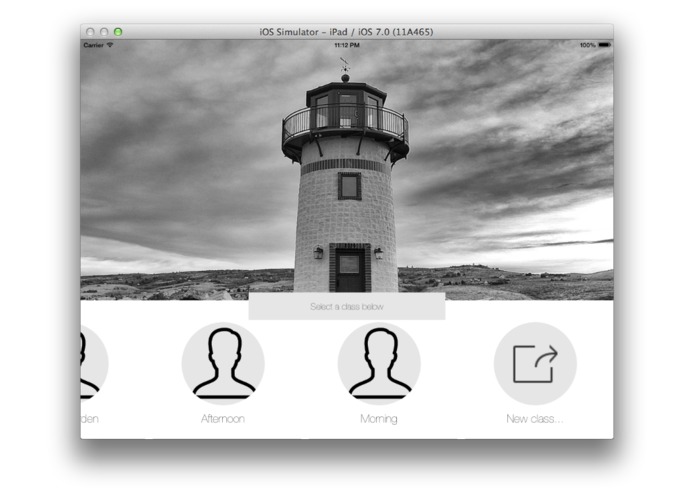Screen dimensions: 695x494
Task: Zoom the simulator with green button
Action: (x=118, y=32)
